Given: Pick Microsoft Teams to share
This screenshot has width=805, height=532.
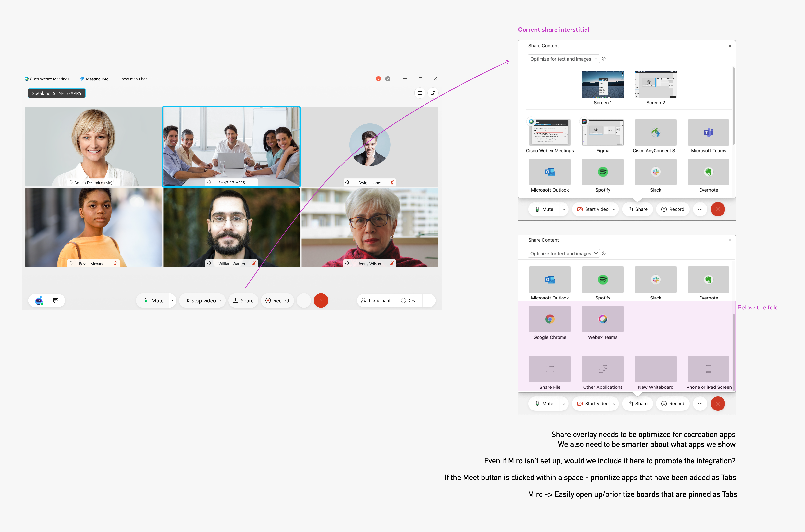Looking at the screenshot, I should [x=708, y=132].
